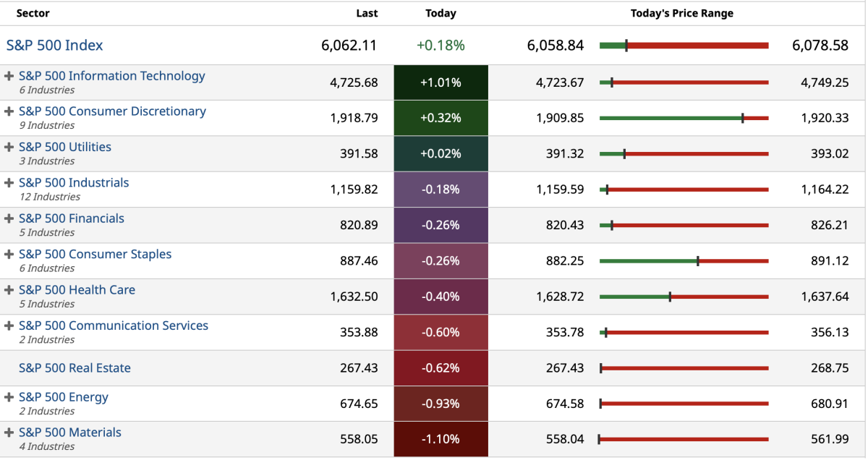The image size is (868, 468).
Task: Open the S&P 500 Energy sector page
Action: point(64,397)
